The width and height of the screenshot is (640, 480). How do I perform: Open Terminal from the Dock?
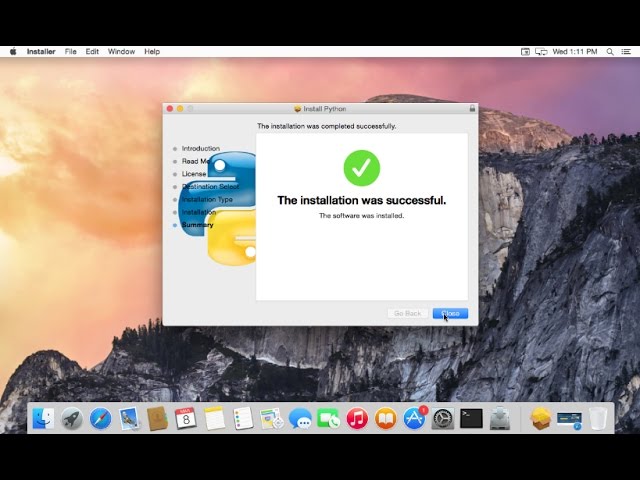pyautogui.click(x=471, y=418)
